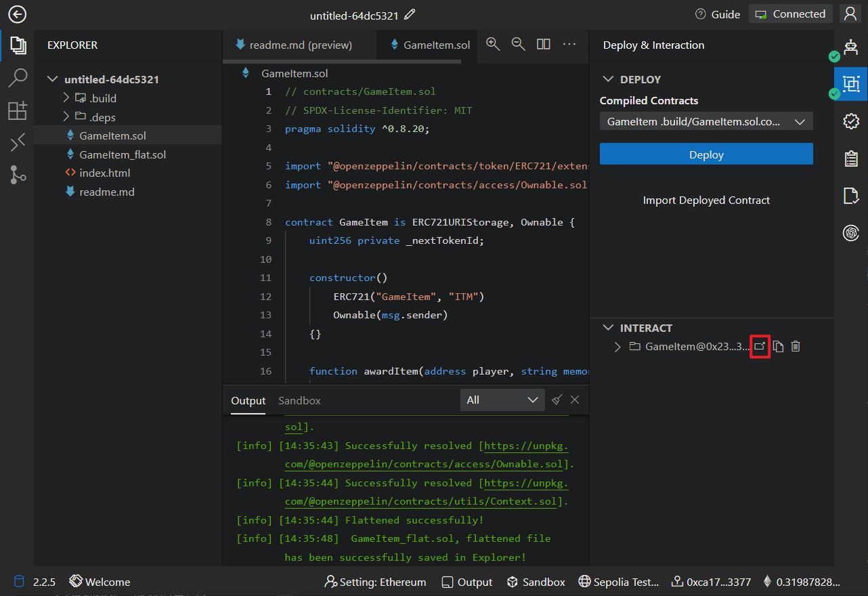Delete the deployed GameItem contract
Image resolution: width=868 pixels, height=596 pixels.
click(796, 346)
